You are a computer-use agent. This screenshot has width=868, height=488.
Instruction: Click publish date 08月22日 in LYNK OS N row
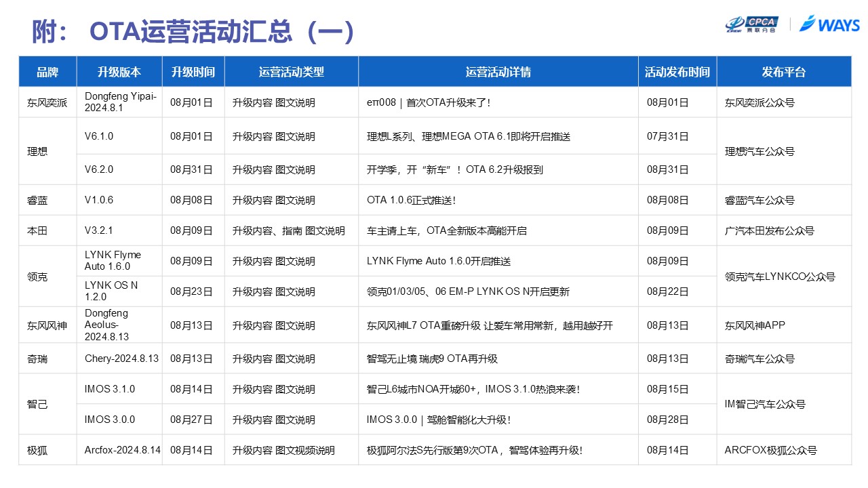pos(668,292)
